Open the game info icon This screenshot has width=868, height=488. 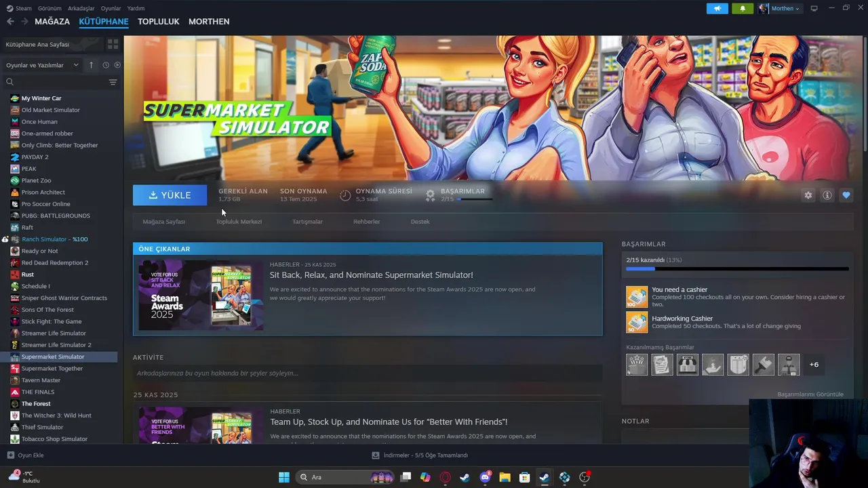coord(827,195)
